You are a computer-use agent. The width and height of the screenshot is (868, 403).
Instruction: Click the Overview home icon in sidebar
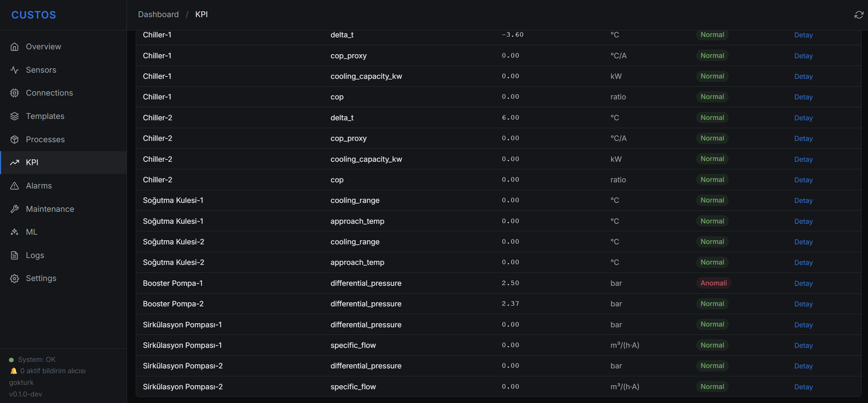(15, 47)
